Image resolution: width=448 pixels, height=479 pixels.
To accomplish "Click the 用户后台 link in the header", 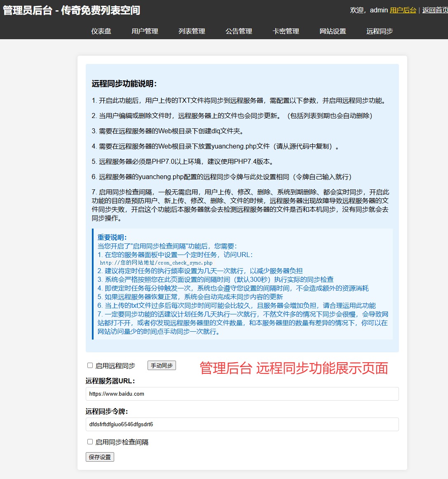I will [x=403, y=10].
